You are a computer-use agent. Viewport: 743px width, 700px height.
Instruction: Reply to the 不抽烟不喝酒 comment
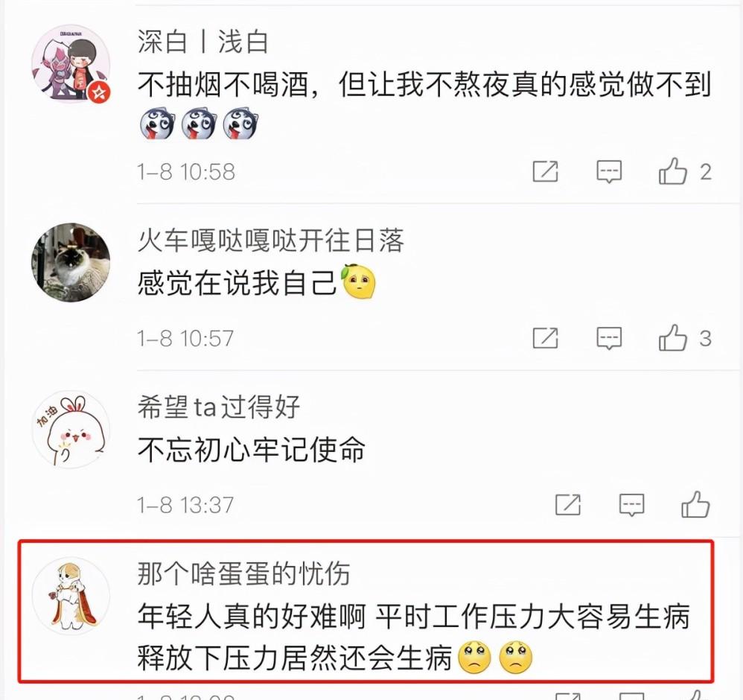pos(609,171)
